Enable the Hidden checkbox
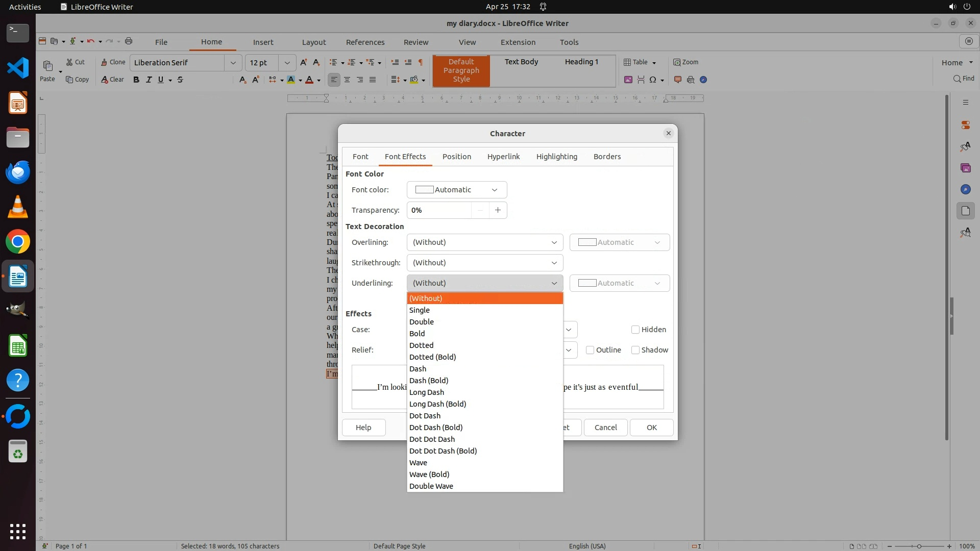 pyautogui.click(x=635, y=330)
